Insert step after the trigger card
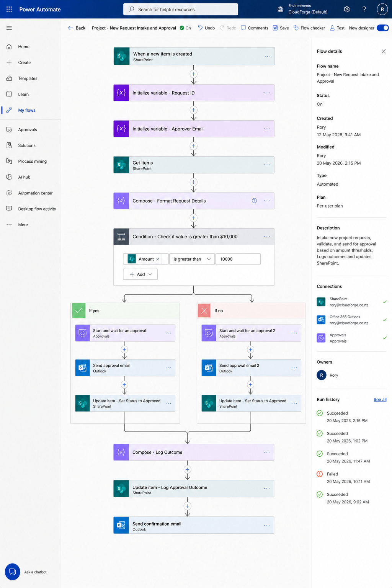Image resolution: width=392 pixels, height=588 pixels. (194, 74)
